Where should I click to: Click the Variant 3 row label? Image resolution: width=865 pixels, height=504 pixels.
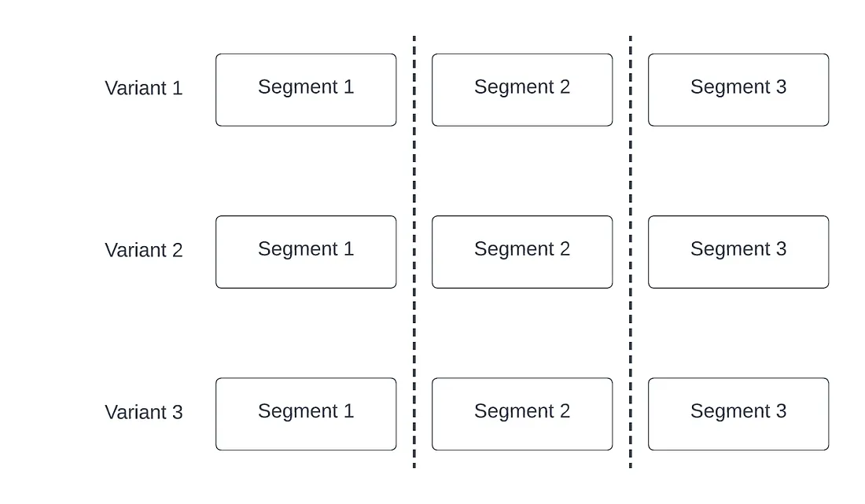point(144,412)
